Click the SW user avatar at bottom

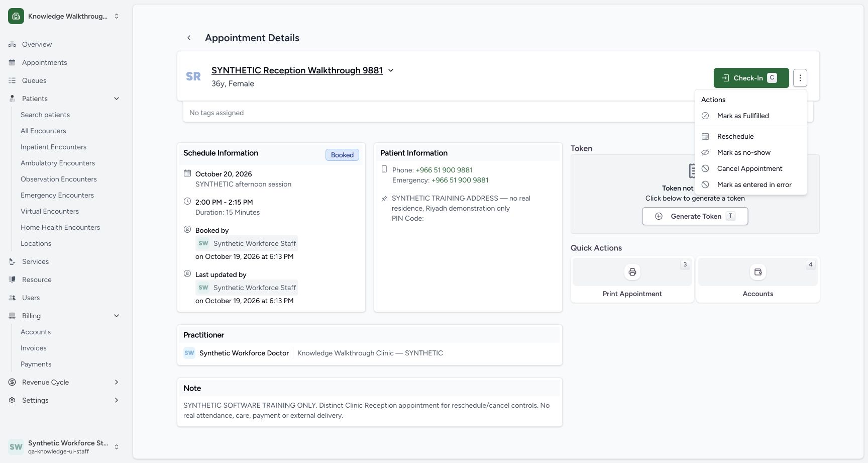(16, 447)
